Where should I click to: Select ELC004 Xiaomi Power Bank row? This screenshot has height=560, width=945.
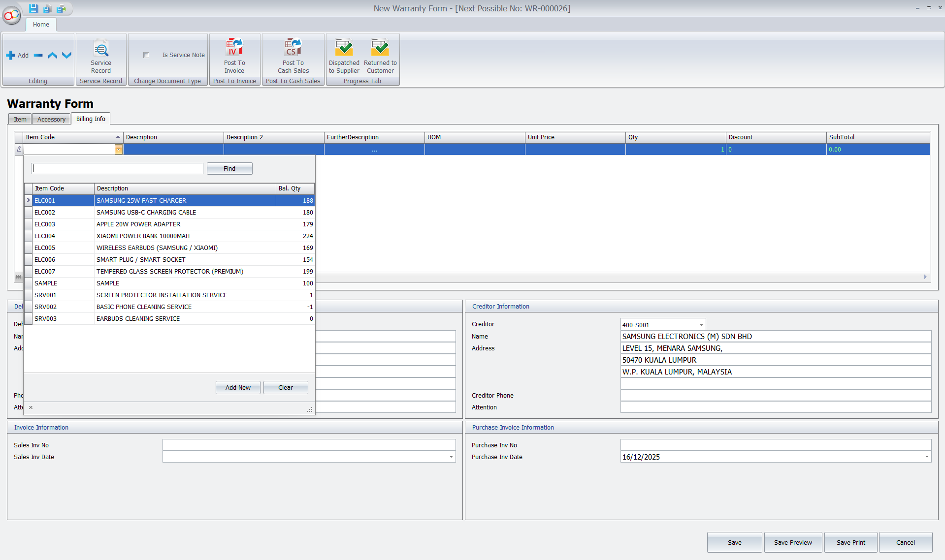(143, 236)
